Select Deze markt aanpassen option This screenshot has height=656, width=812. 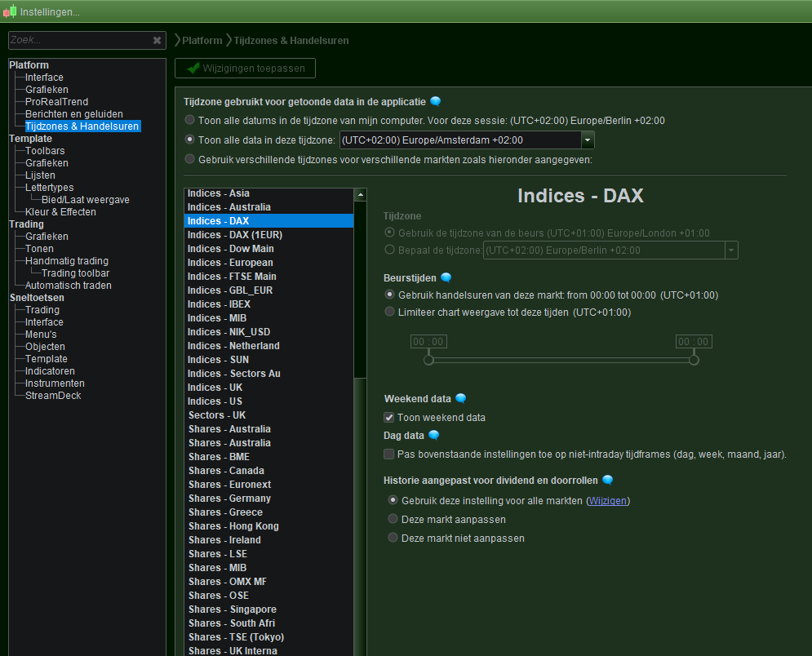pos(393,520)
